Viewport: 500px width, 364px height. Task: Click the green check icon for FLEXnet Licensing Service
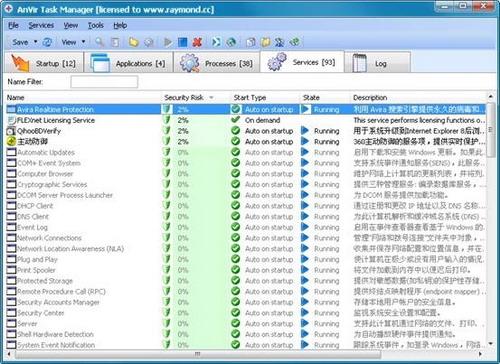[x=236, y=120]
